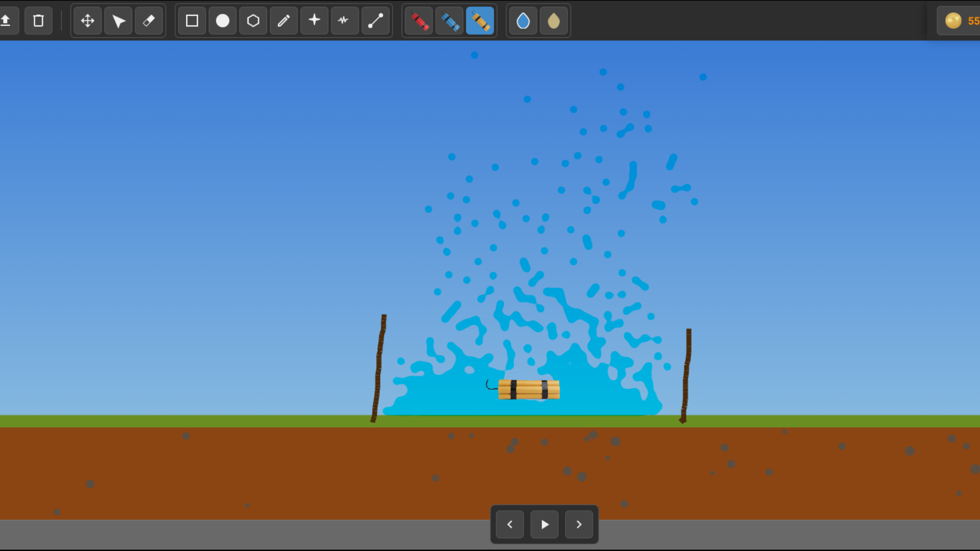Select the rectangle shape tool
Image resolution: width=980 pixels, height=551 pixels.
point(191,21)
